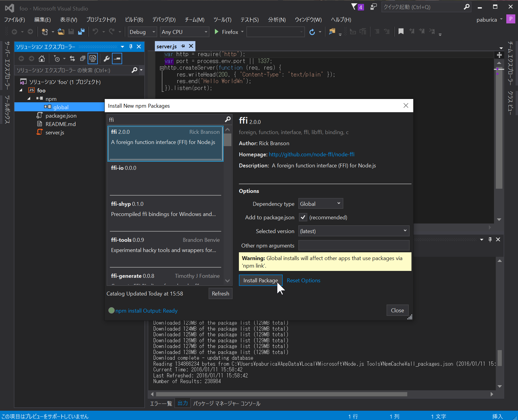
Task: Click the Save All toolbar icon
Action: pyautogui.click(x=81, y=32)
